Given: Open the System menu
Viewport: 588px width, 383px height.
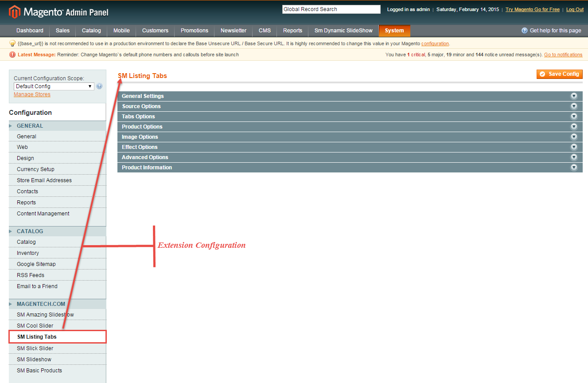Looking at the screenshot, I should (394, 31).
